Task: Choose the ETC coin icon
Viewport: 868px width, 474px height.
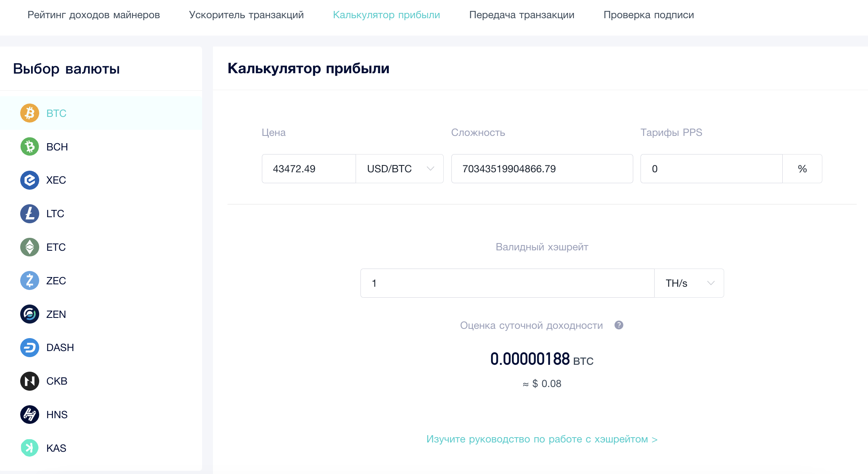Action: pos(29,247)
